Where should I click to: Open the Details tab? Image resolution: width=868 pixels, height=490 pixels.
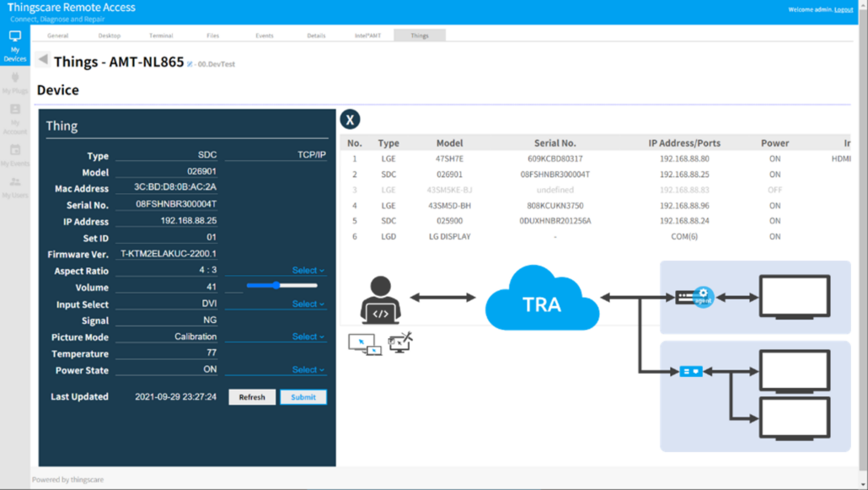click(x=316, y=35)
